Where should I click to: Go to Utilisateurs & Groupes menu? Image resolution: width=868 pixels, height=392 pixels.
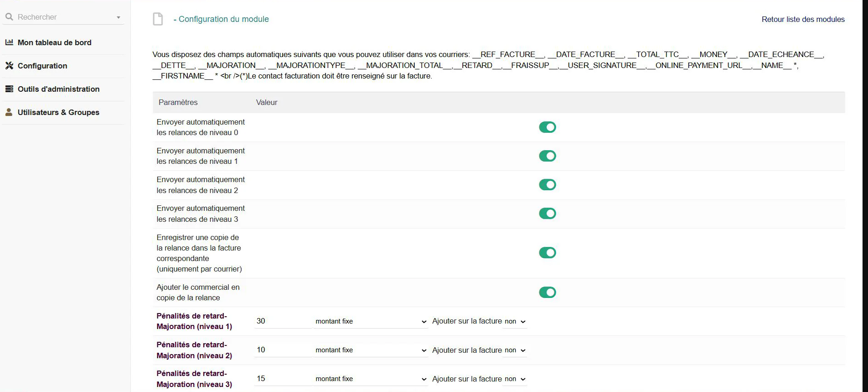pyautogui.click(x=58, y=112)
